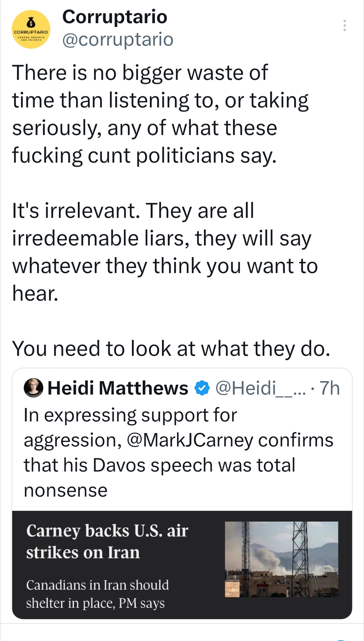
Task: Open the 'Carney backs U.S. air strikes' headline
Action: [107, 541]
